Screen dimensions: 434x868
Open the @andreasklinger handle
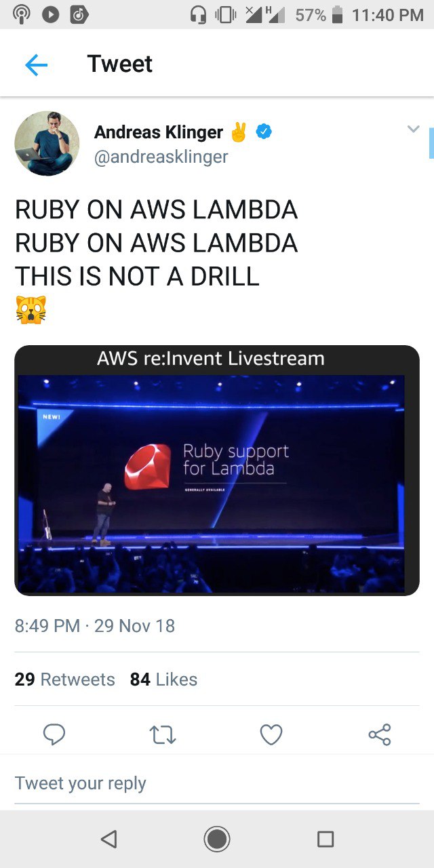pyautogui.click(x=161, y=157)
